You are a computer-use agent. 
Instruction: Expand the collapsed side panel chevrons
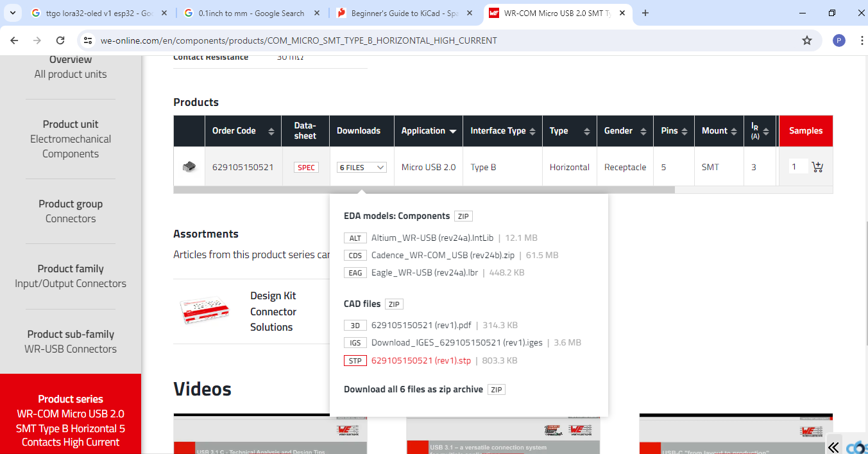[x=833, y=447]
